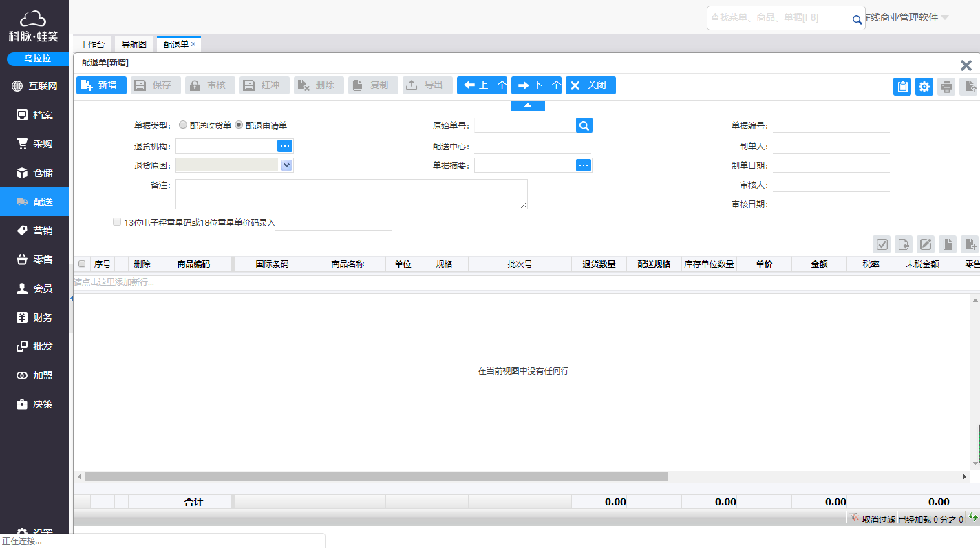Open the 财务 sidebar module

tap(34, 317)
